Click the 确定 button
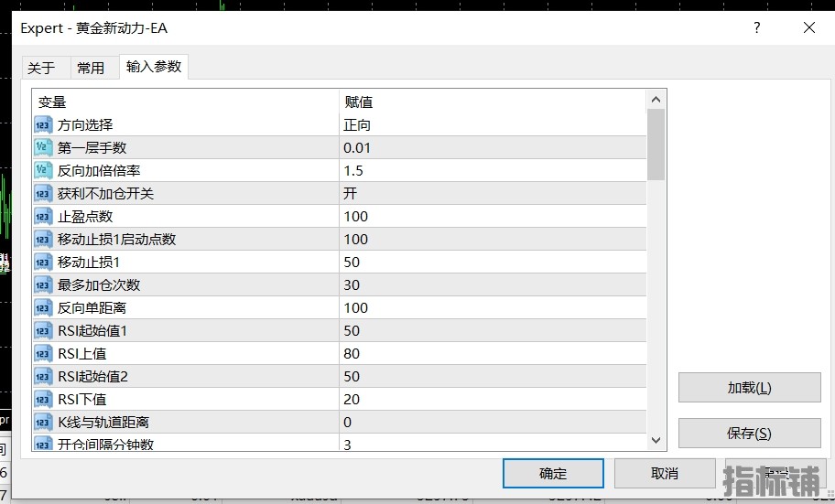This screenshot has height=504, width=835. pos(553,473)
